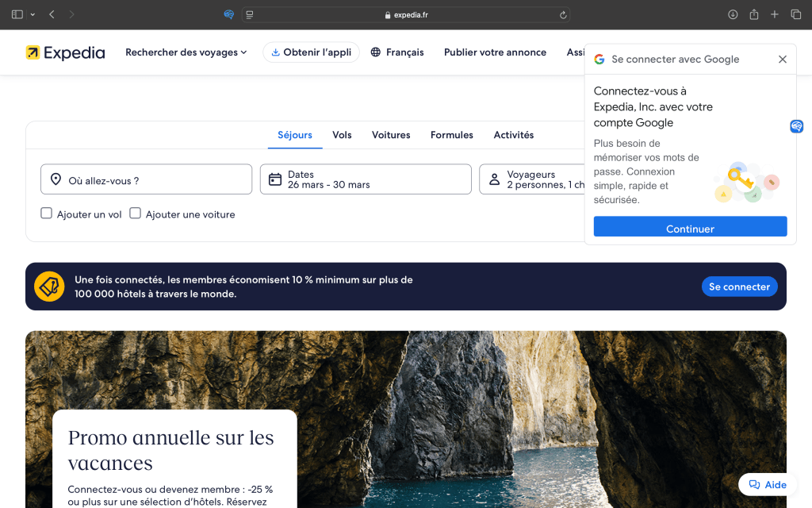Open the Activités tab
Image resolution: width=812 pixels, height=508 pixels.
[x=513, y=135]
